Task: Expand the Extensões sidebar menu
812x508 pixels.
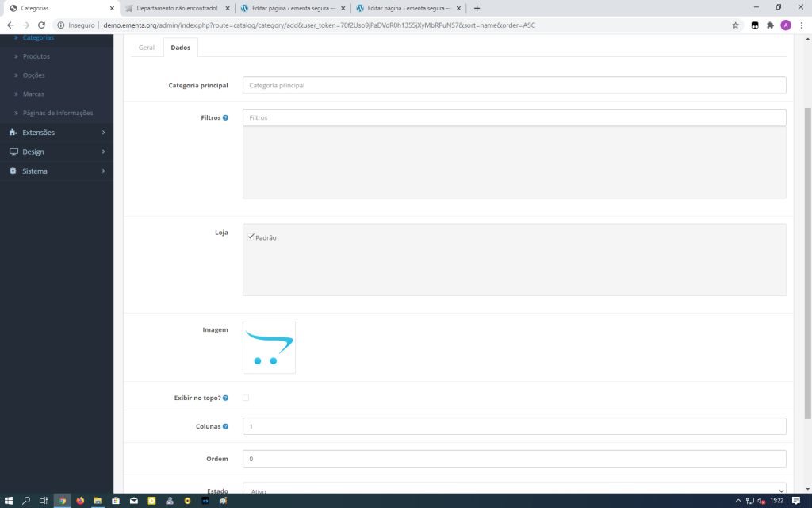Action: coord(57,133)
